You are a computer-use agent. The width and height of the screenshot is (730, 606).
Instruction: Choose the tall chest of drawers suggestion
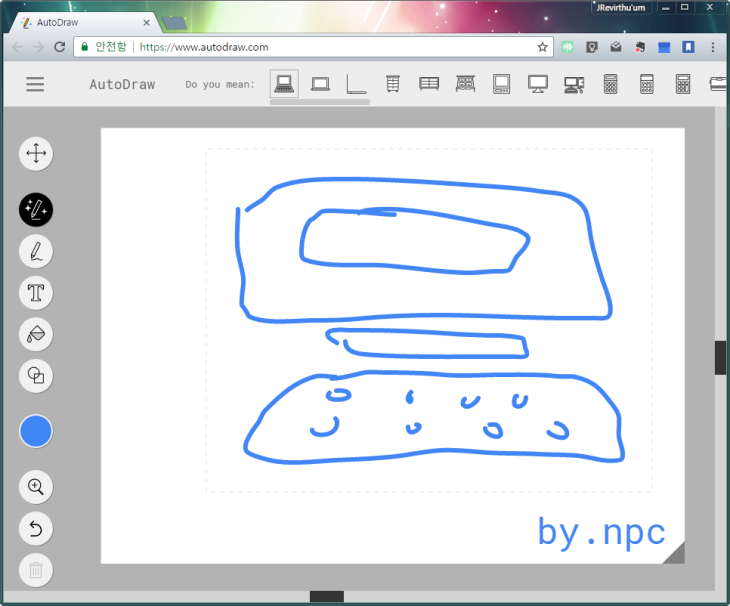393,84
